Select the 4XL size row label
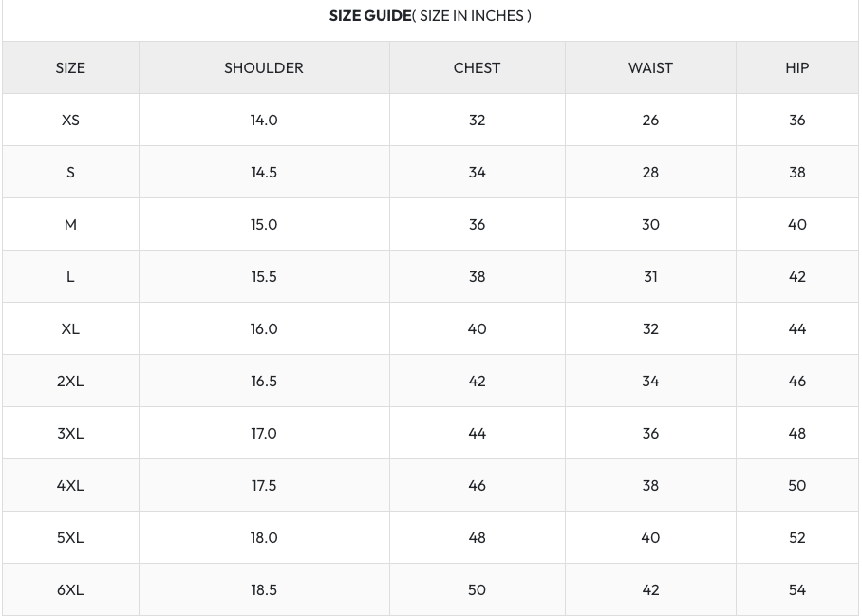Viewport: 862px width, 616px height. pos(70,486)
